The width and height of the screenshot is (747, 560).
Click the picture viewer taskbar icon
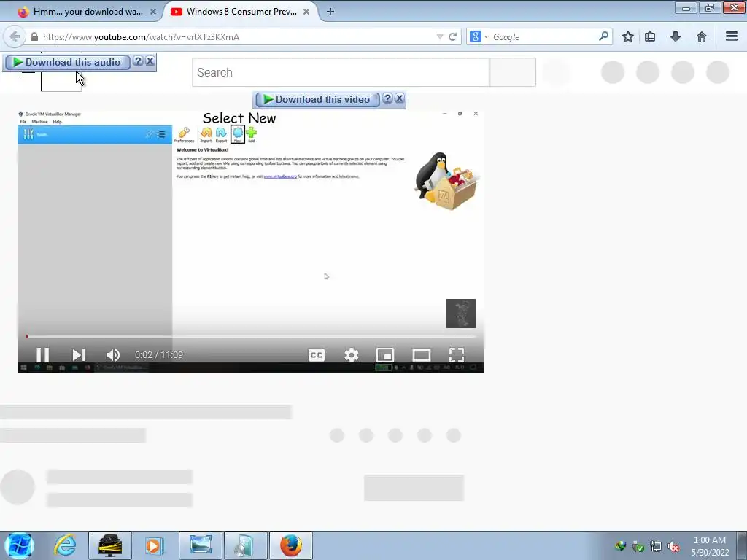click(201, 545)
